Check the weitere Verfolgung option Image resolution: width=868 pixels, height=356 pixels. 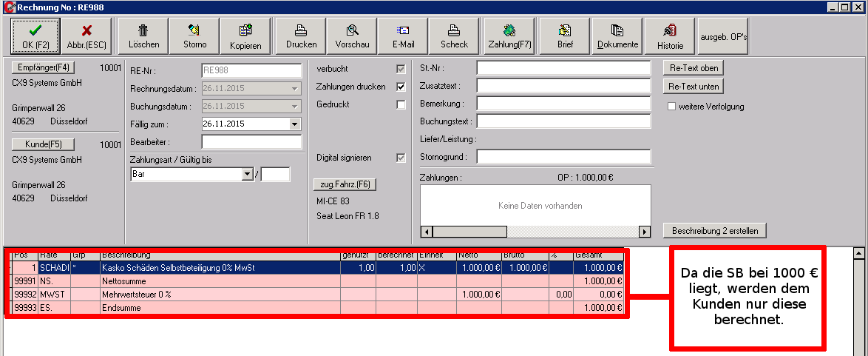pyautogui.click(x=672, y=107)
